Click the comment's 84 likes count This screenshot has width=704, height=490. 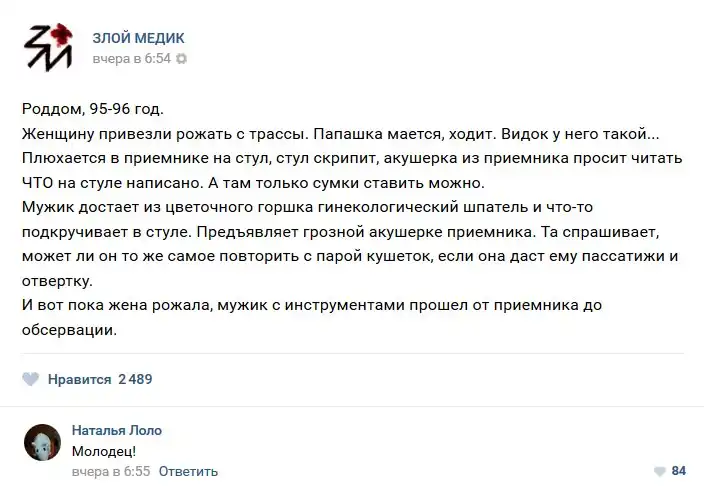click(679, 471)
